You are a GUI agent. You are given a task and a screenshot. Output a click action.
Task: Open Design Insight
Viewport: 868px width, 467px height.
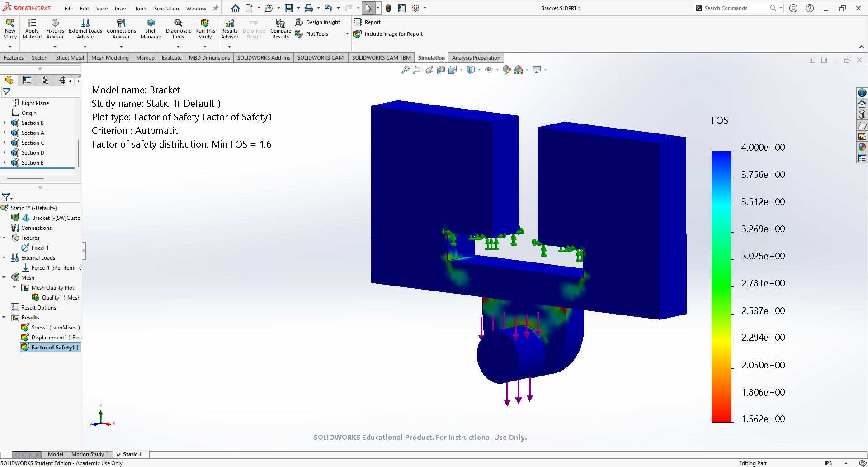point(317,22)
